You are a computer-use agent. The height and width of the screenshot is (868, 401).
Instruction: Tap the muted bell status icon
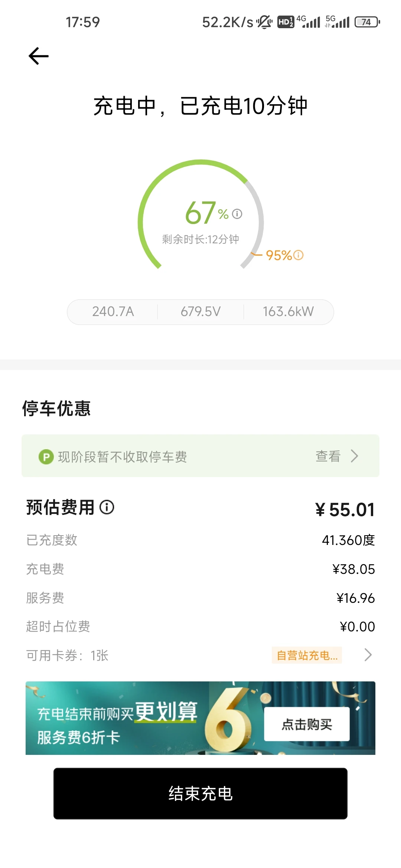tap(264, 22)
